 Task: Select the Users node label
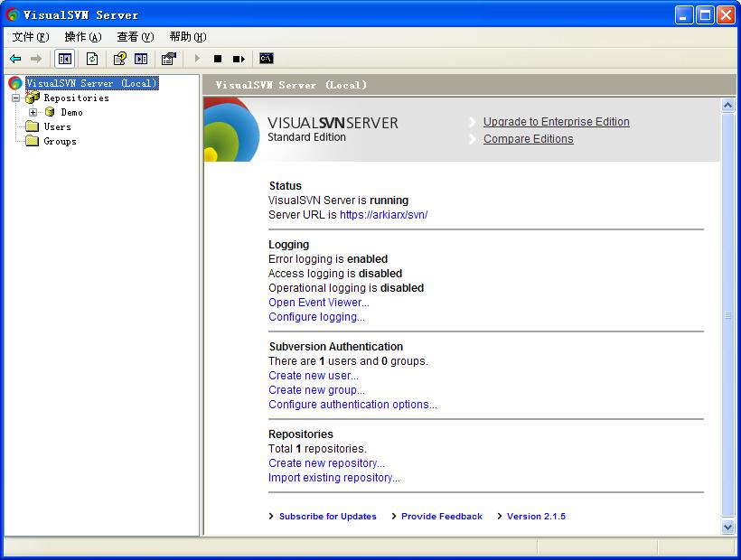[58, 126]
